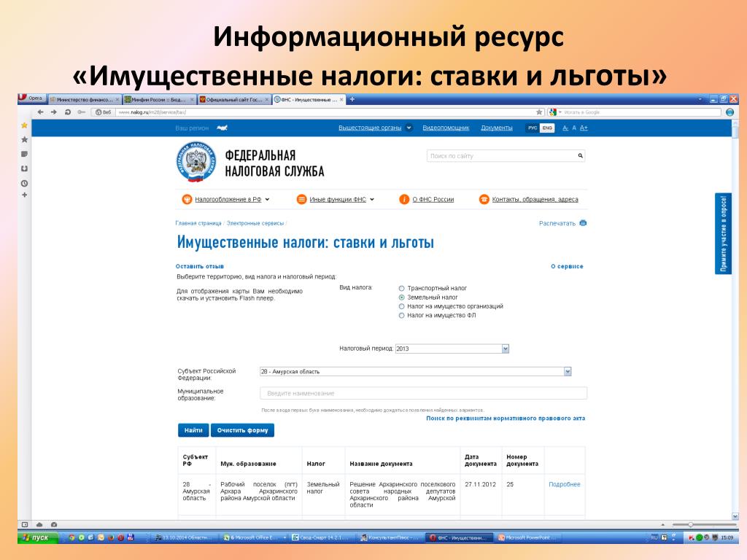Open the Видеопомощник link

pyautogui.click(x=446, y=128)
